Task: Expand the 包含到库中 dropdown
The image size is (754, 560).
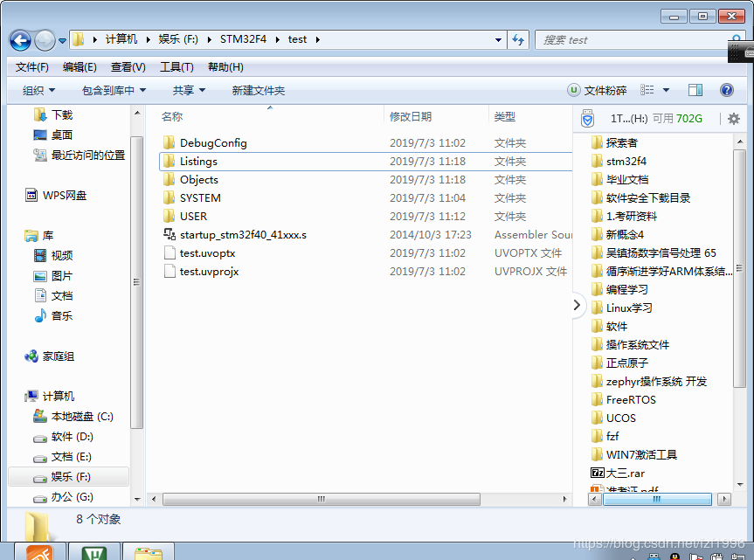Action: [114, 90]
